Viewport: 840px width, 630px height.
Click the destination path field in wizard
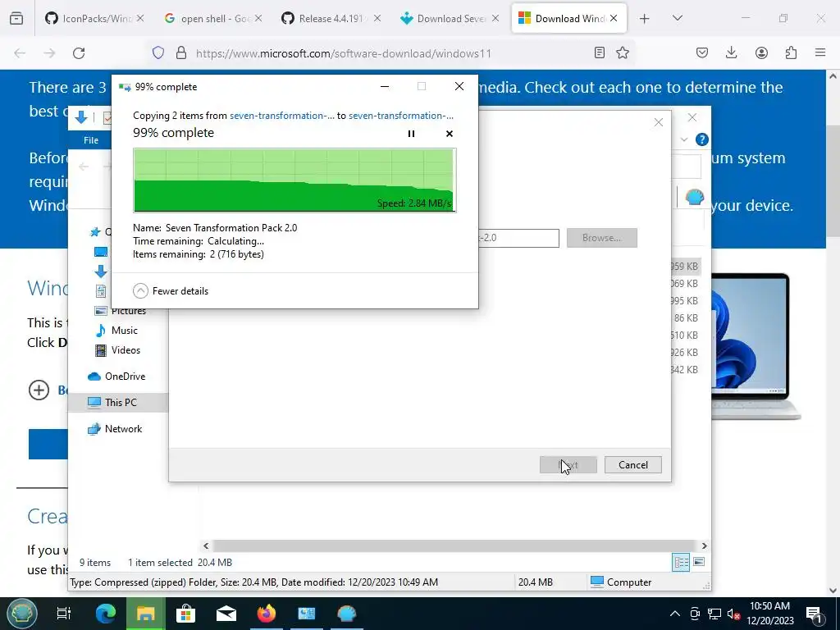point(518,238)
